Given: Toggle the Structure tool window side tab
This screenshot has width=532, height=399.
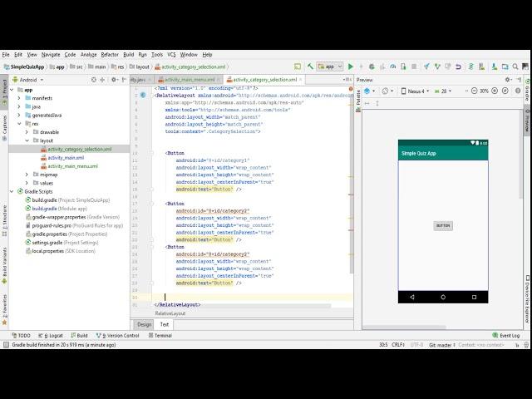Looking at the screenshot, I should 4,220.
